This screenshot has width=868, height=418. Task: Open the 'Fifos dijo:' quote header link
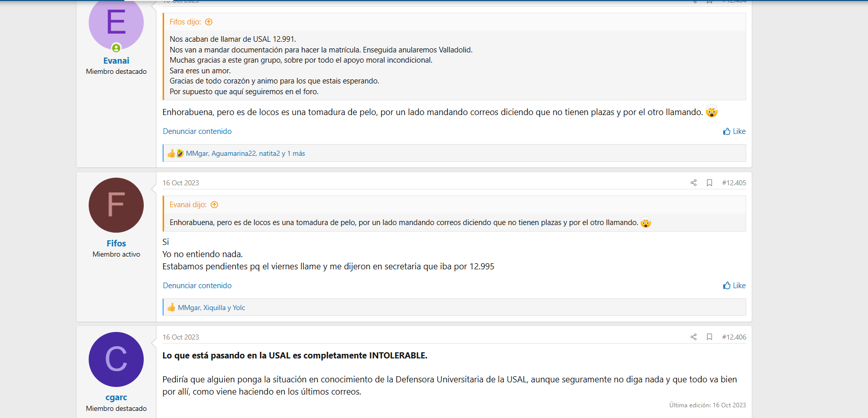tap(186, 22)
